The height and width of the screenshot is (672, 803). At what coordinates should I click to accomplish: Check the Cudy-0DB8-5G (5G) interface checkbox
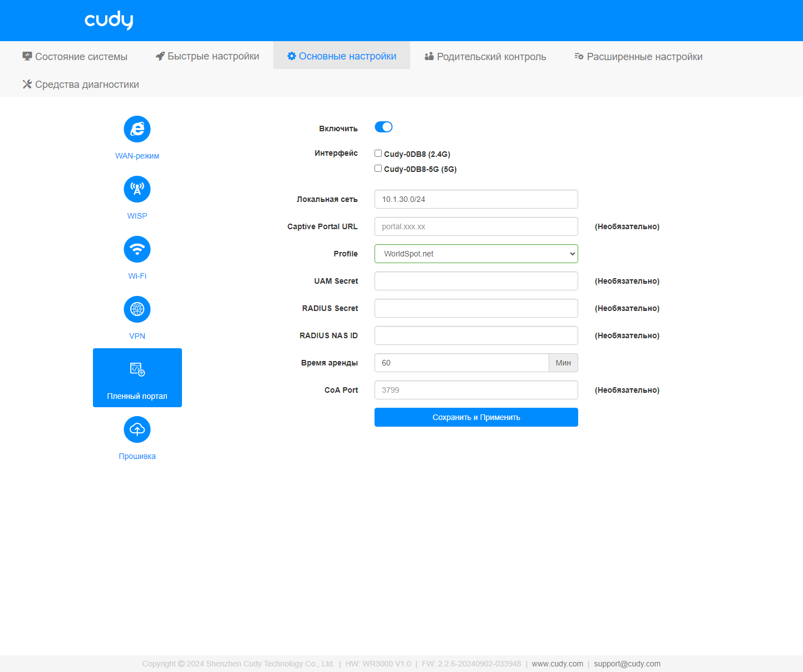[378, 169]
